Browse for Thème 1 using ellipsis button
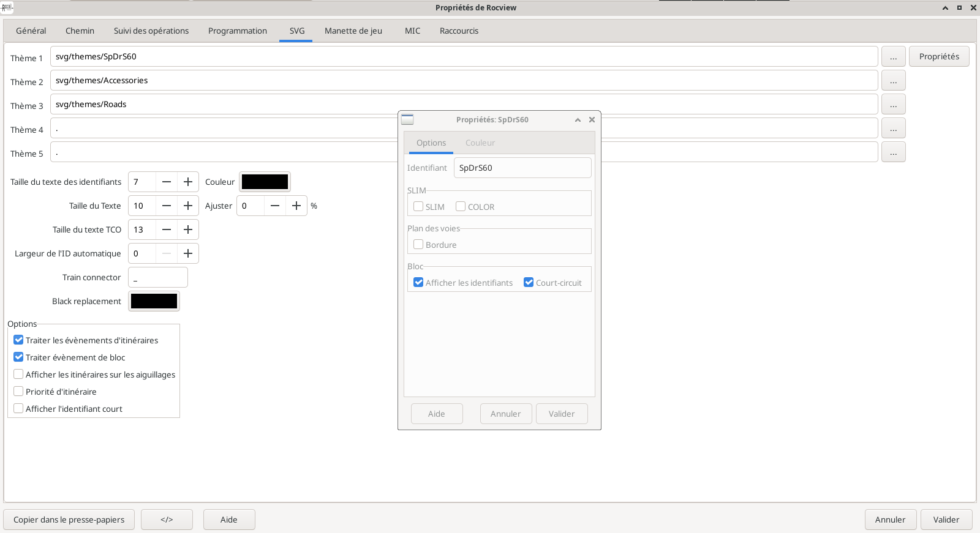Screen dimensions: 980x533 tap(893, 57)
